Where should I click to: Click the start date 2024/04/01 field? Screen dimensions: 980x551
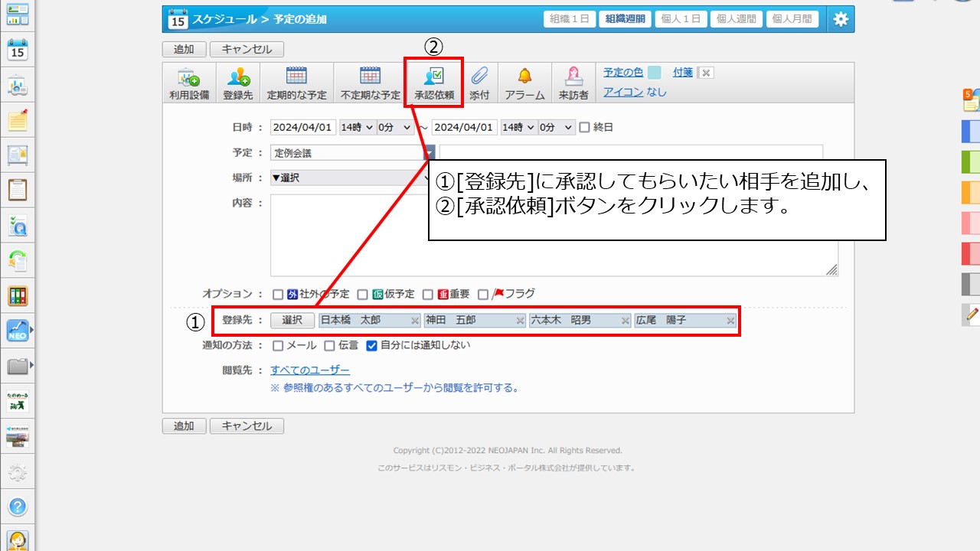point(303,128)
